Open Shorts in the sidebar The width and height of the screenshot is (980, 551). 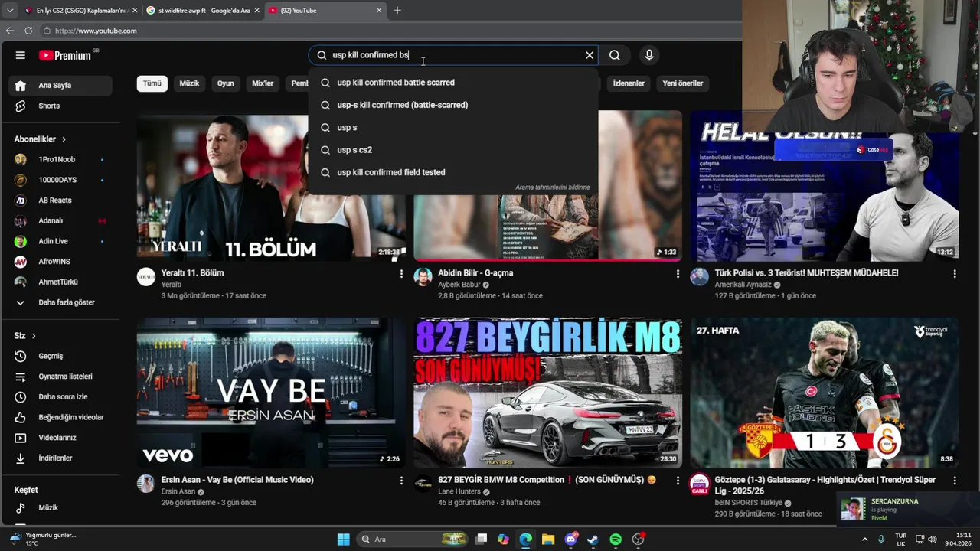[x=61, y=106]
